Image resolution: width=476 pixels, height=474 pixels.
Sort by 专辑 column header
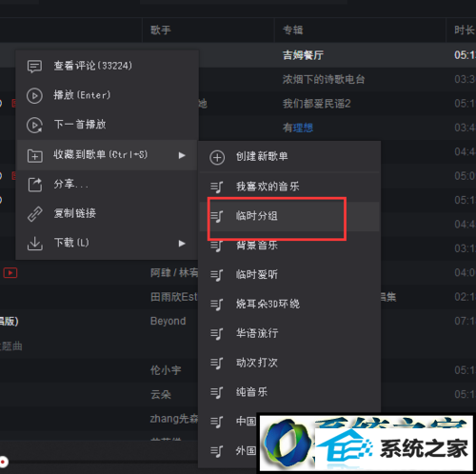pyautogui.click(x=293, y=30)
